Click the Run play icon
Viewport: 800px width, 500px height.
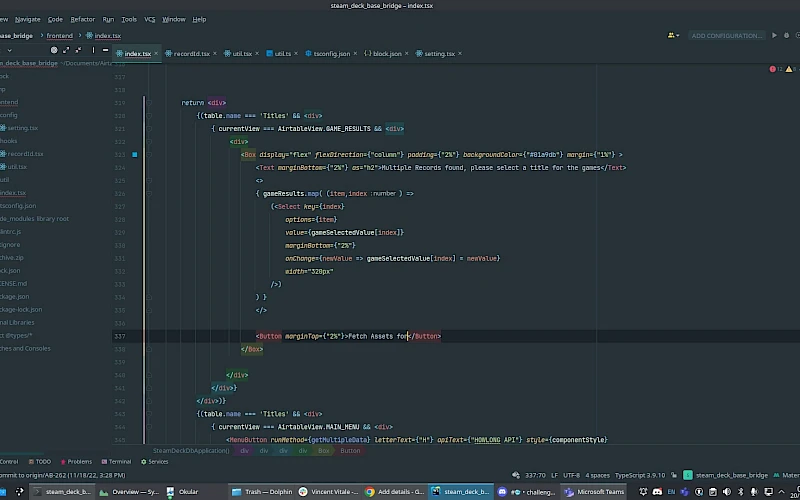(x=774, y=35)
